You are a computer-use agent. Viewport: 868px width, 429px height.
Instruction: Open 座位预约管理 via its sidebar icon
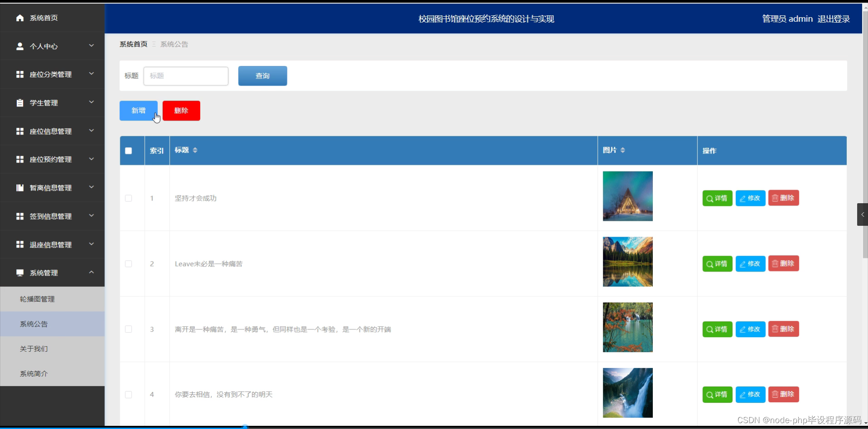point(20,159)
